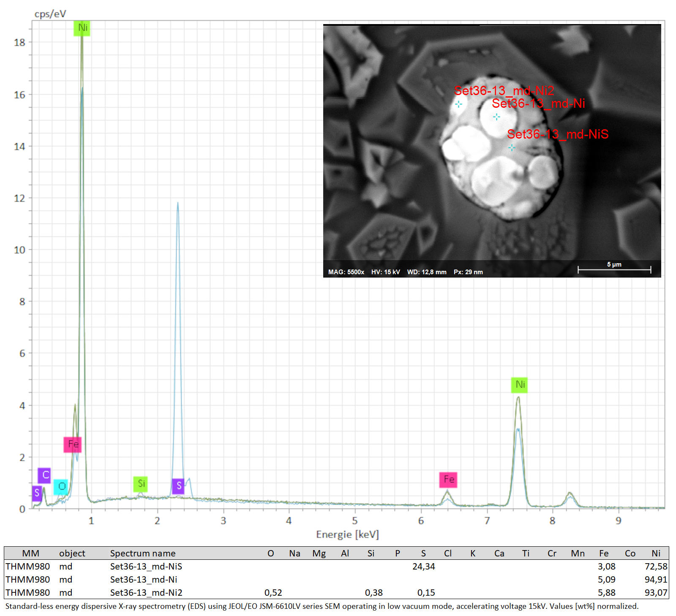Click the cps/eV axis label
This screenshot has height=616, width=676.
50,14
